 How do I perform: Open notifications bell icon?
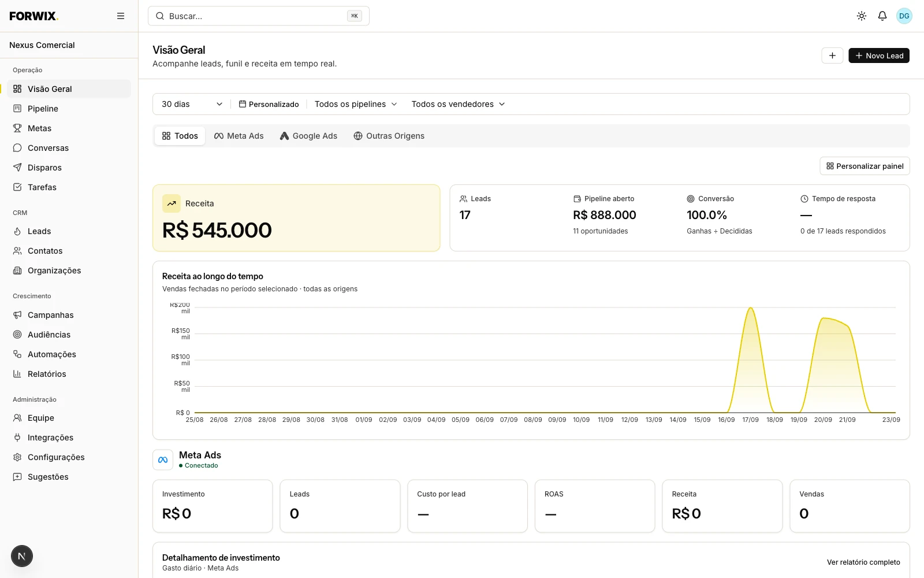(882, 16)
